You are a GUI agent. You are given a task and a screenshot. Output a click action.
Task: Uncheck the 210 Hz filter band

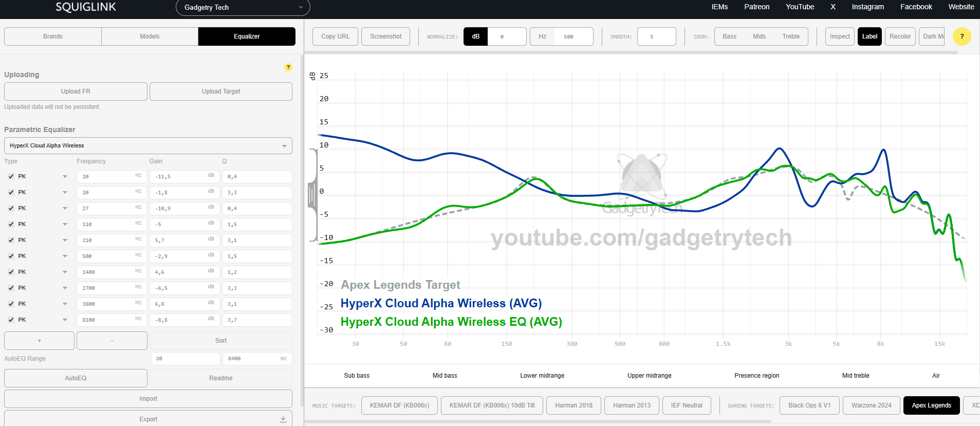[x=11, y=240]
